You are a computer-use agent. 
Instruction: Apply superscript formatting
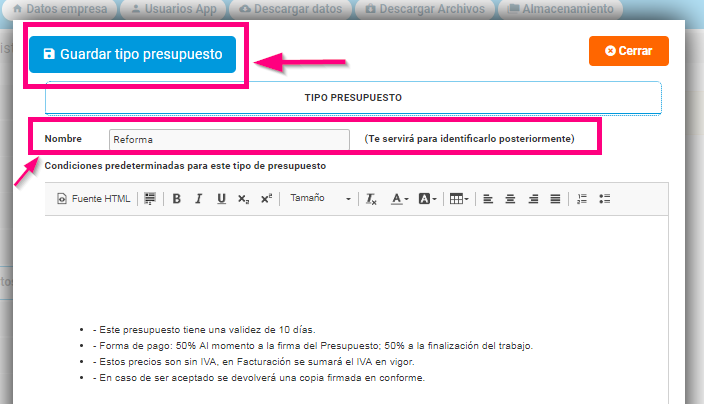click(265, 199)
